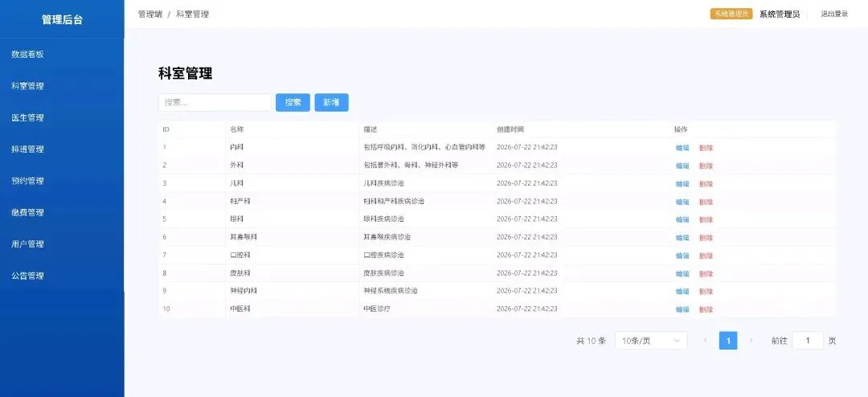
Task: Edit the 口腔科 row
Action: coord(682,256)
